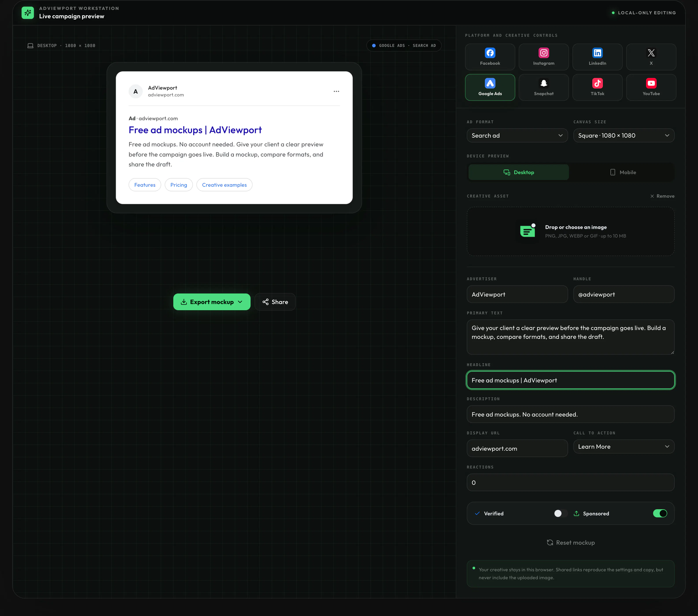
Task: Click the Reactions number field
Action: (570, 482)
